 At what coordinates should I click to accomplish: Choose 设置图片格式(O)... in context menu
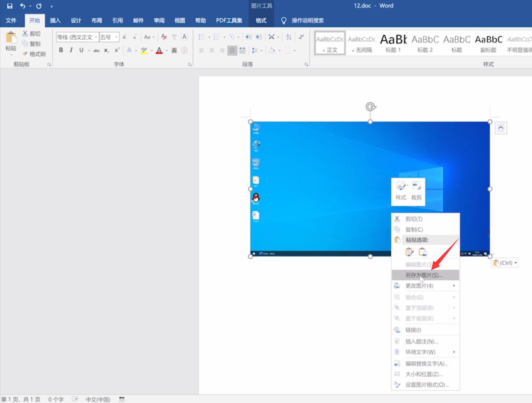pos(425,385)
